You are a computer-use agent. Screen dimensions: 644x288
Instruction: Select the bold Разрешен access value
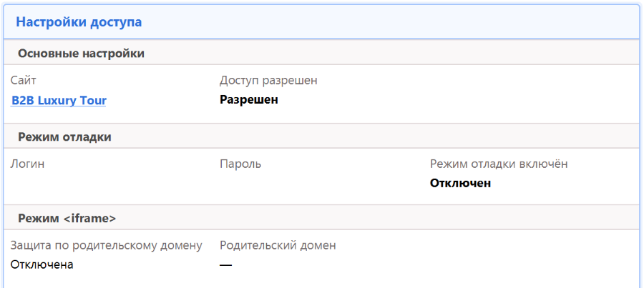pyautogui.click(x=248, y=99)
